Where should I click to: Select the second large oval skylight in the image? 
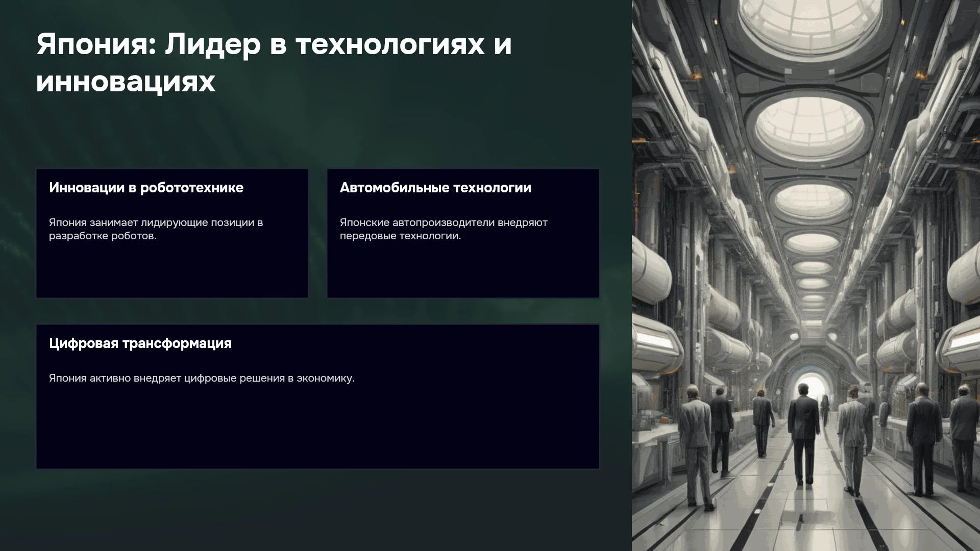click(x=810, y=125)
